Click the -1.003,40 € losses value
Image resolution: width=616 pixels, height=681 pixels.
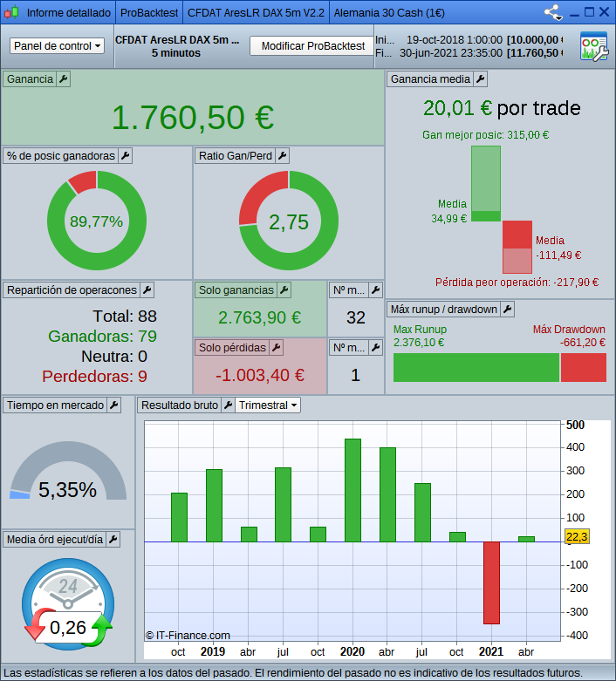[x=260, y=375]
